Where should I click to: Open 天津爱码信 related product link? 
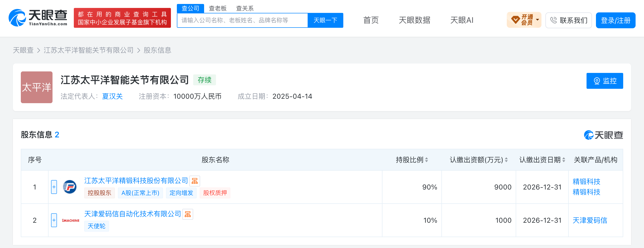click(590, 220)
